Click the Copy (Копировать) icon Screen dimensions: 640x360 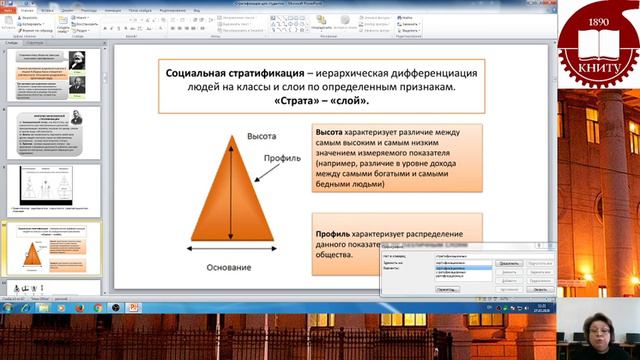tap(19, 24)
